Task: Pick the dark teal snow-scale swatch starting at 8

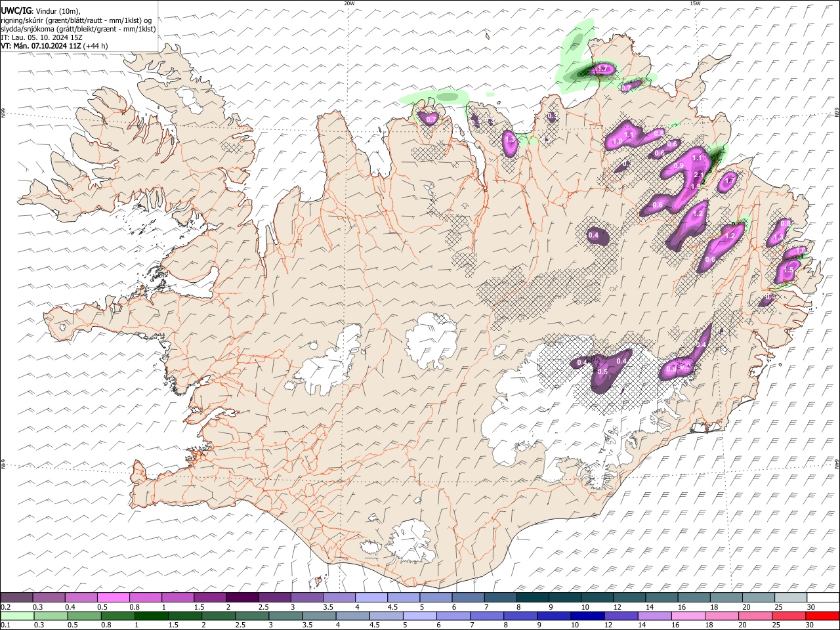Action: pos(532,598)
